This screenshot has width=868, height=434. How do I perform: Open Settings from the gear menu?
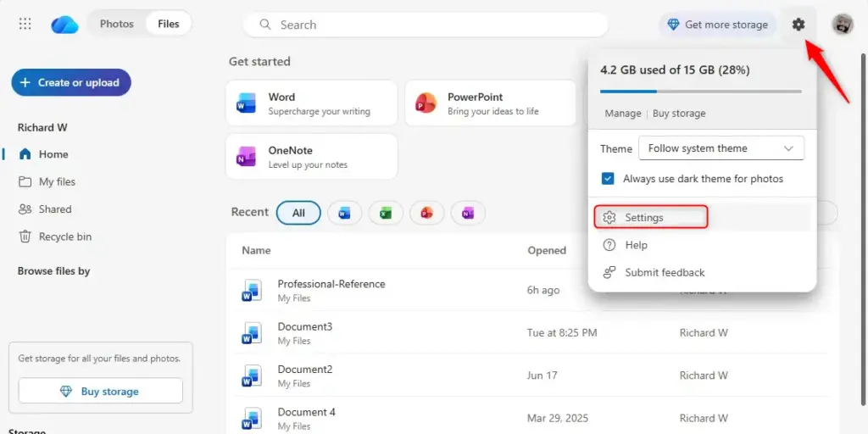[651, 217]
